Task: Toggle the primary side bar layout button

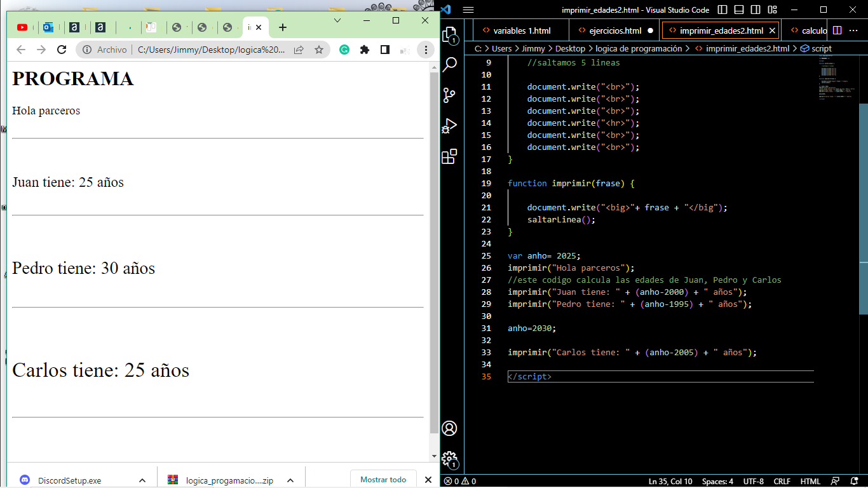Action: click(x=722, y=10)
